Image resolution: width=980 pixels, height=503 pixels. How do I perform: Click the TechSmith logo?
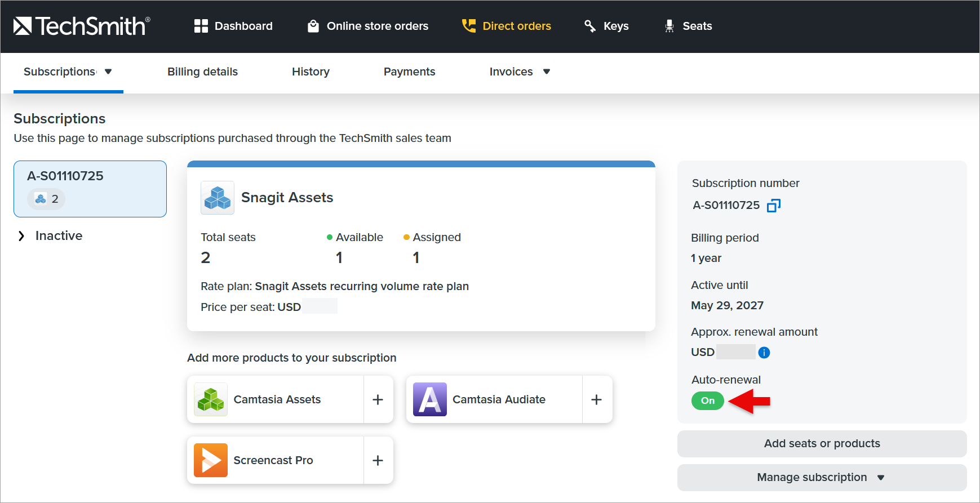(82, 26)
